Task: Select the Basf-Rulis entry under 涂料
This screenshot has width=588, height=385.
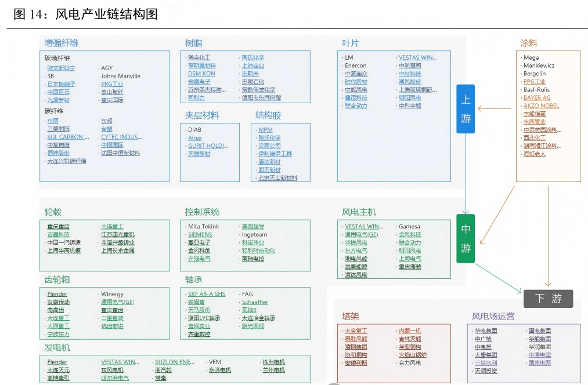Action: tap(536, 89)
